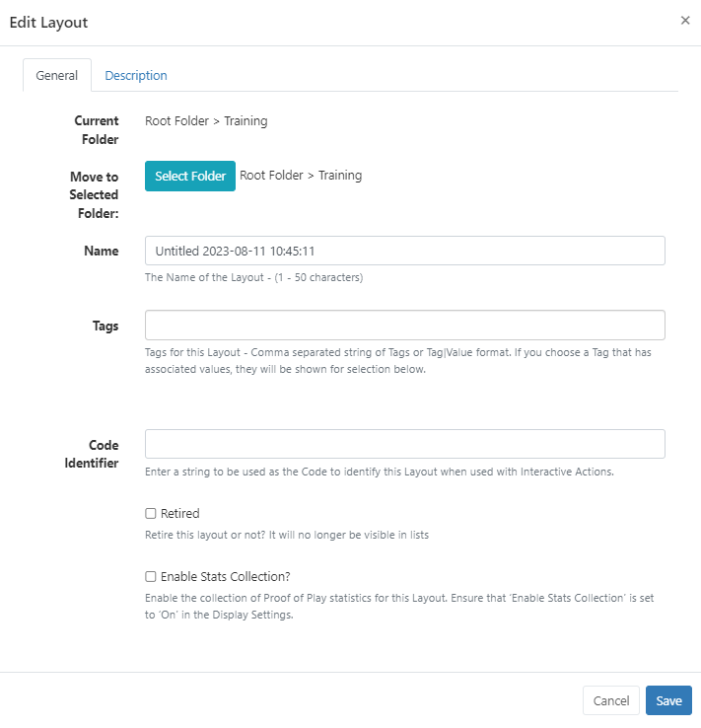
Task: Cancel editing the layout
Action: click(611, 700)
